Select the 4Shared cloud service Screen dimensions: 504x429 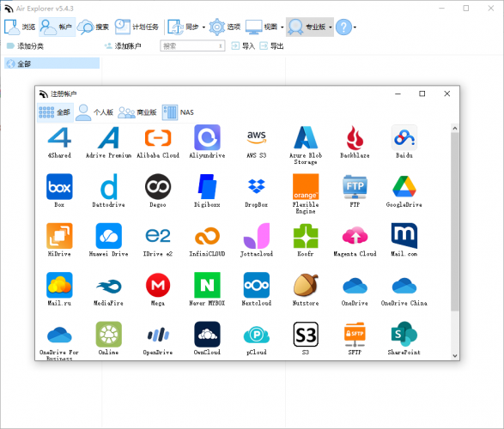coord(59,138)
